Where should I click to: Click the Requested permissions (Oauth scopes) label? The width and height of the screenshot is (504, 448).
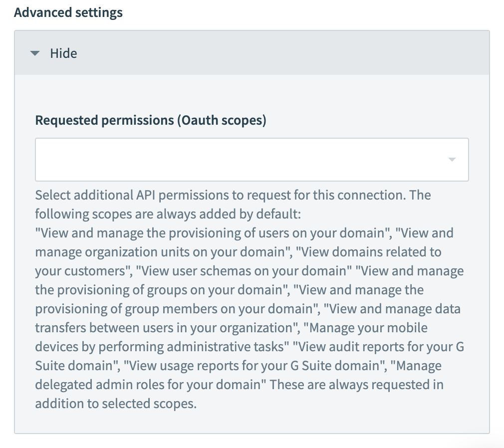(150, 120)
